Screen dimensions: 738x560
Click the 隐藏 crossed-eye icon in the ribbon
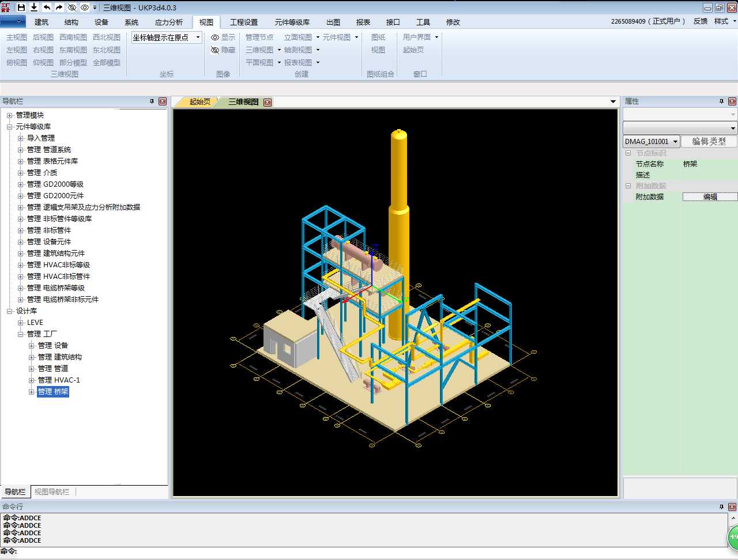[x=215, y=50]
